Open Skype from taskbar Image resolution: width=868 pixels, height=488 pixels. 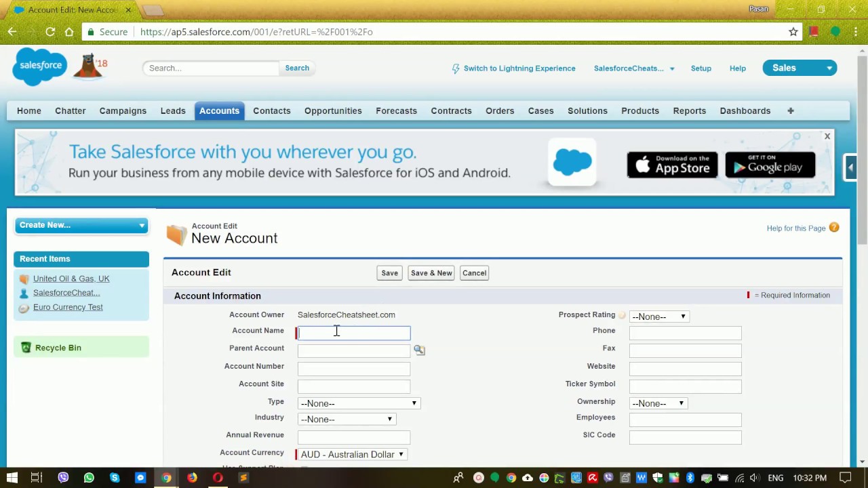click(x=115, y=478)
